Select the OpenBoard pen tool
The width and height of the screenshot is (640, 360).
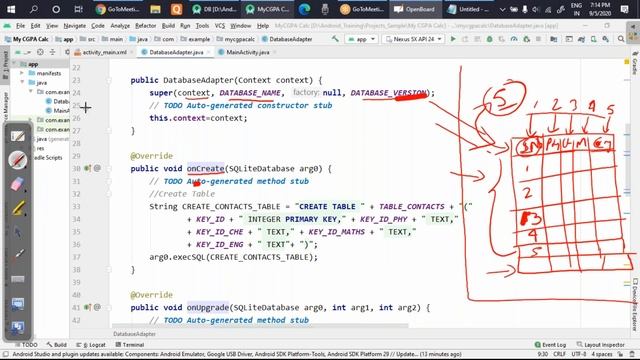coord(18,160)
